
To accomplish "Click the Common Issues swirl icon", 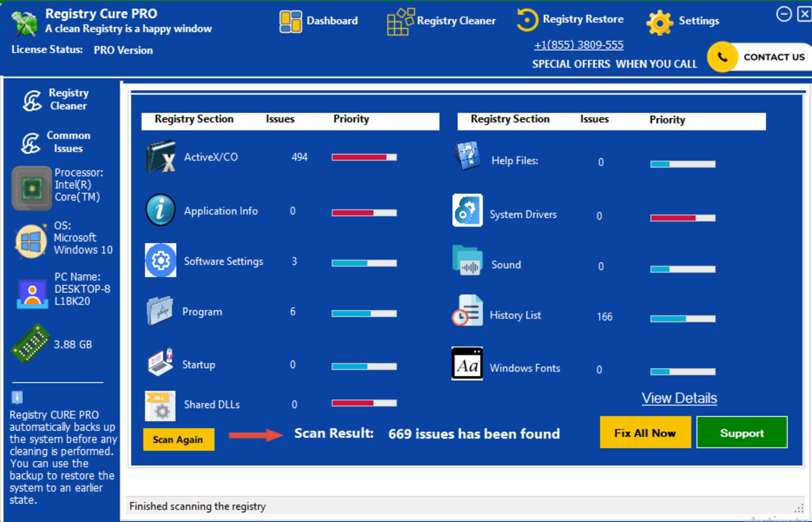I will click(x=32, y=143).
